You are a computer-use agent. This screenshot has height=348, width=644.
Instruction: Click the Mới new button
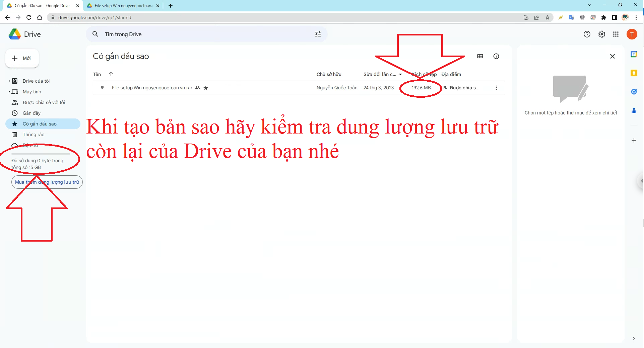(22, 58)
